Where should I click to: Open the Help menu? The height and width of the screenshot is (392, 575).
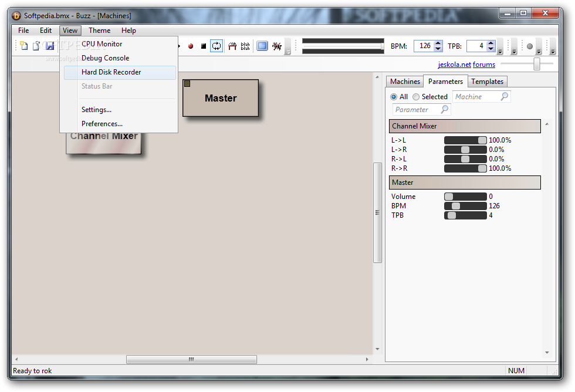[x=128, y=31]
